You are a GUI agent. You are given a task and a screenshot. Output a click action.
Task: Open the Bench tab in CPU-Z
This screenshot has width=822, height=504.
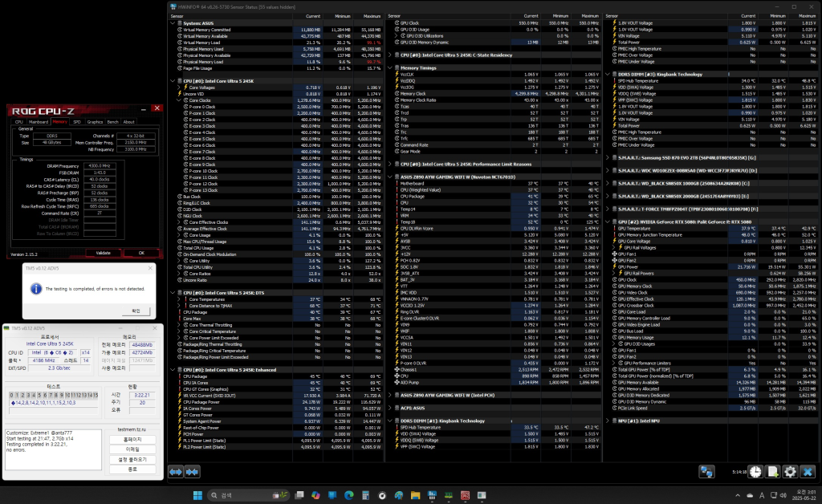click(112, 121)
